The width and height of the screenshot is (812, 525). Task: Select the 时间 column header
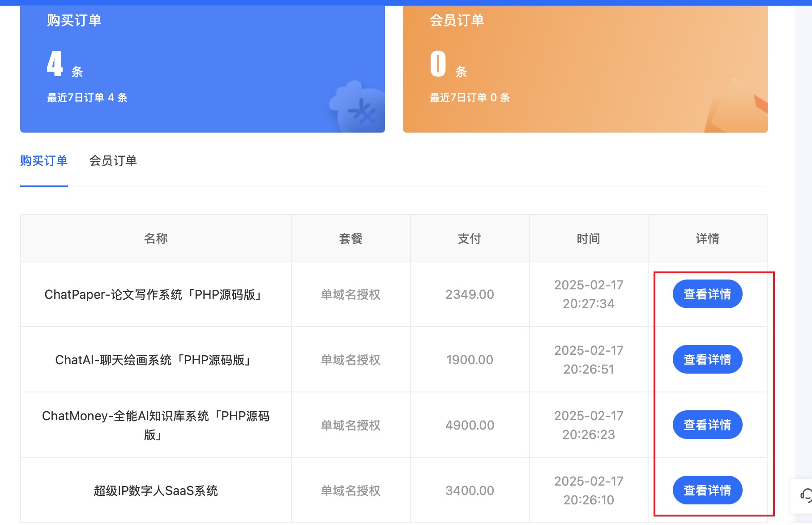click(588, 238)
